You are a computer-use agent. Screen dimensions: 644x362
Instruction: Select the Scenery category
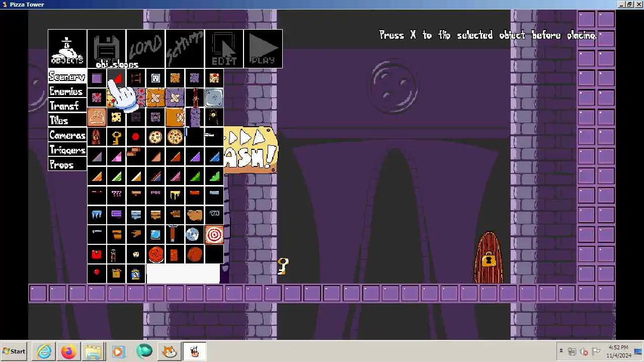[x=67, y=76]
